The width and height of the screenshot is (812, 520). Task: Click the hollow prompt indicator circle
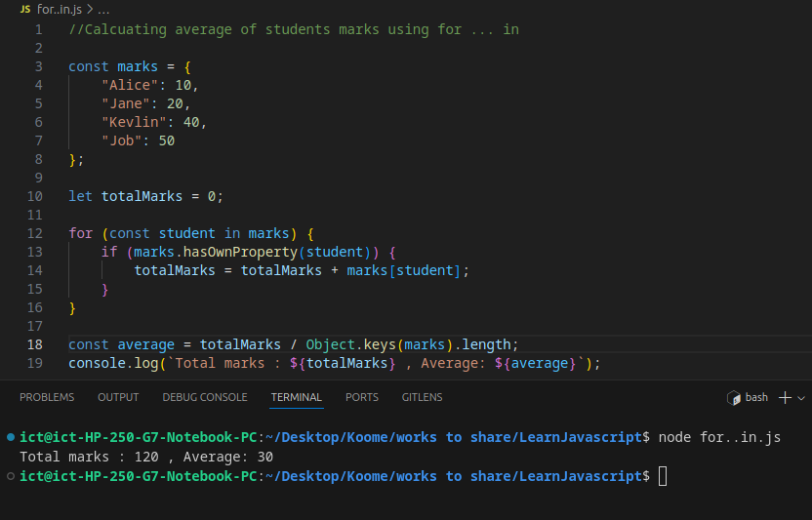(x=11, y=476)
